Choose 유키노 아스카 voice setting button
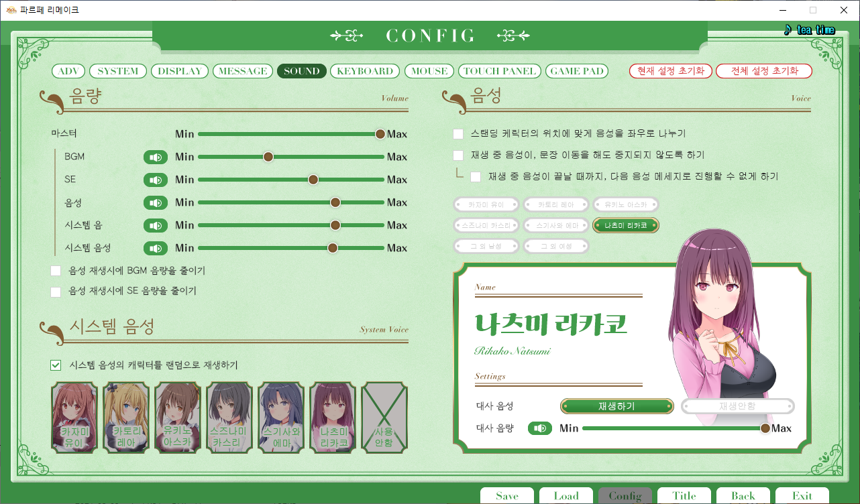The width and height of the screenshot is (860, 504). 625,204
